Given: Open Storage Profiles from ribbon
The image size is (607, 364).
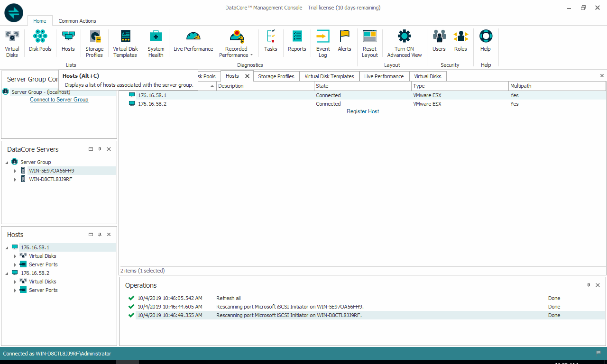Looking at the screenshot, I should point(94,44).
